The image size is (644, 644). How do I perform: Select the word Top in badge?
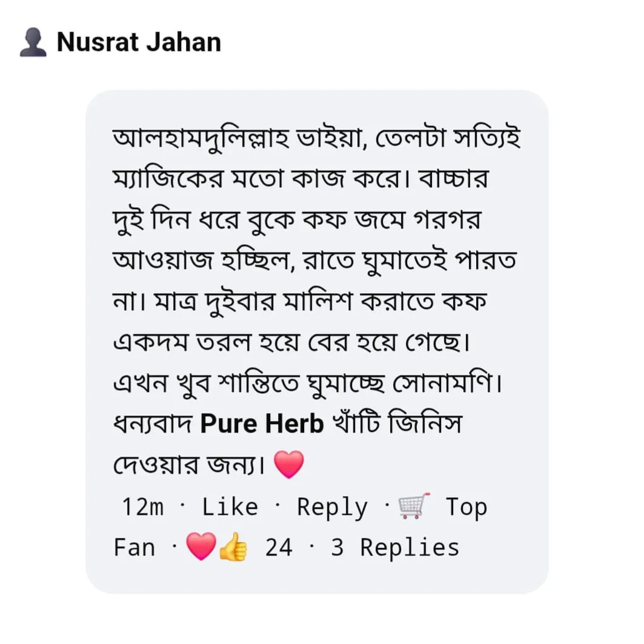[466, 508]
